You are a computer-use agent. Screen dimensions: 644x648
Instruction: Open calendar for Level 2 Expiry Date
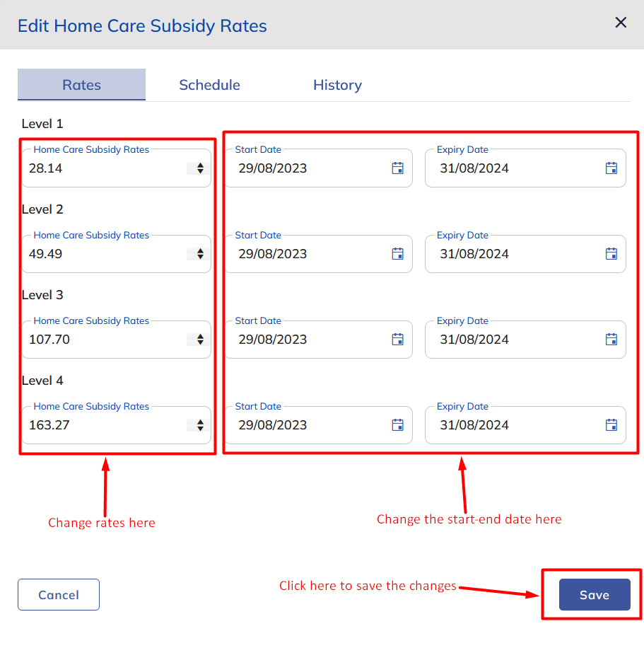pos(611,254)
